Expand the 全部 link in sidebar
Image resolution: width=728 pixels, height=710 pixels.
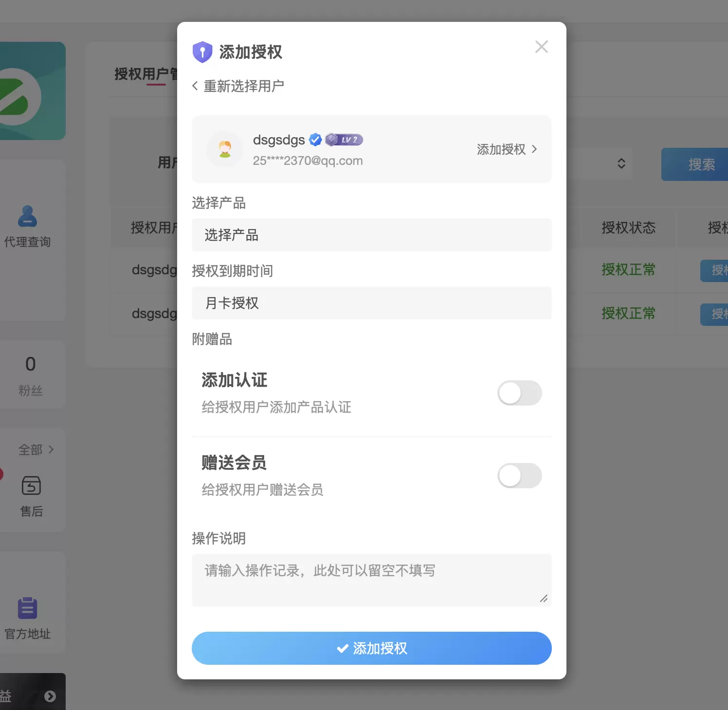pyautogui.click(x=36, y=450)
